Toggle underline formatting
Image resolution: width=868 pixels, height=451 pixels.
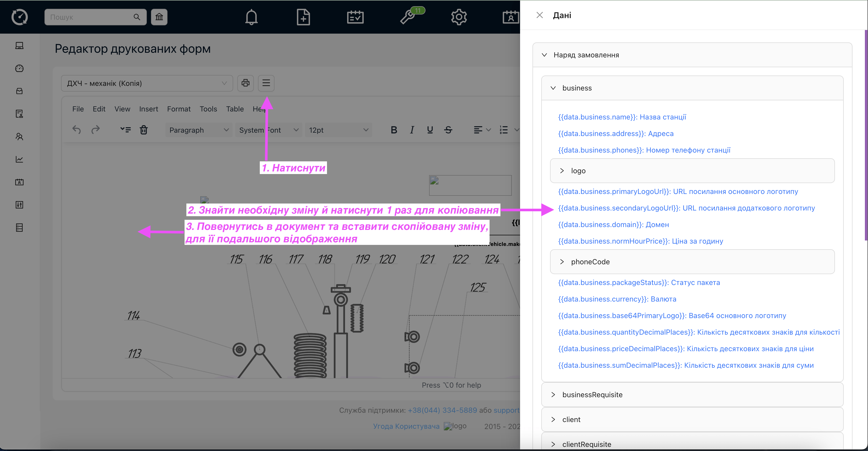430,130
